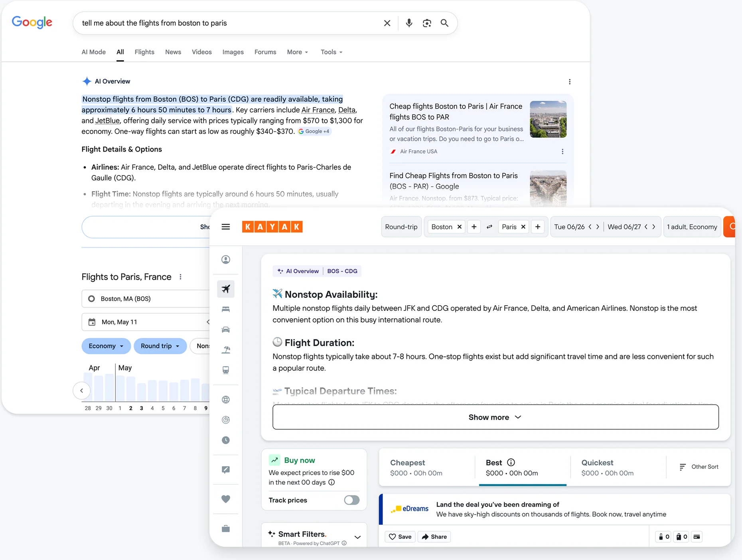
Task: Open the Economy class dropdown in Google Flights
Action: tap(106, 346)
